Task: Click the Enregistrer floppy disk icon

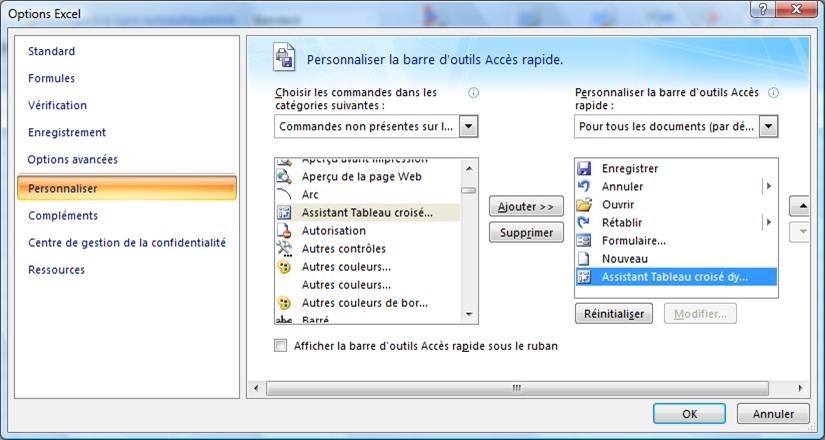Action: tap(584, 168)
